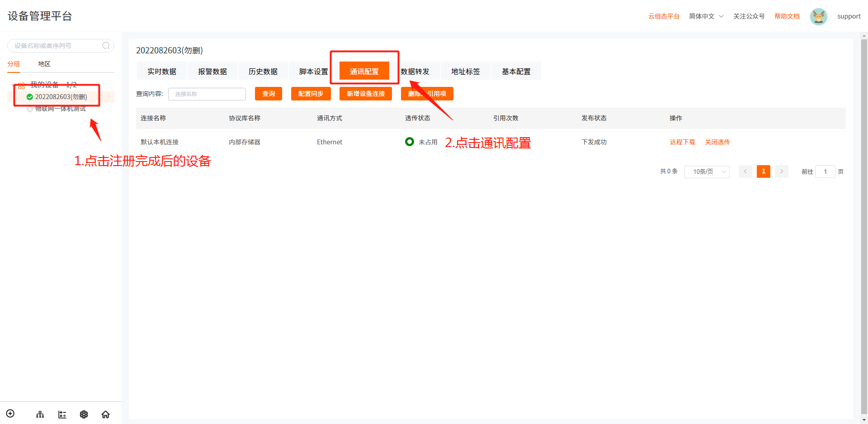Click the green 未占用 status circle
Viewport: 868px width, 424px height.
(x=410, y=142)
